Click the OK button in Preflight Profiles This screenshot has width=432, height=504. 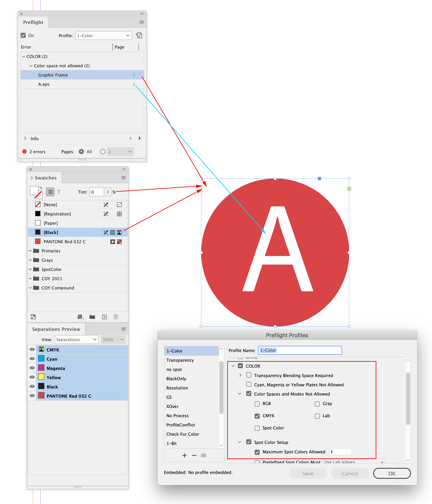pos(392,473)
